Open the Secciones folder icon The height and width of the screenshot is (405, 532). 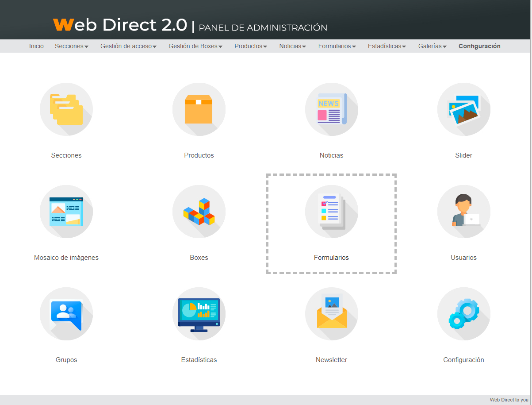click(x=66, y=109)
